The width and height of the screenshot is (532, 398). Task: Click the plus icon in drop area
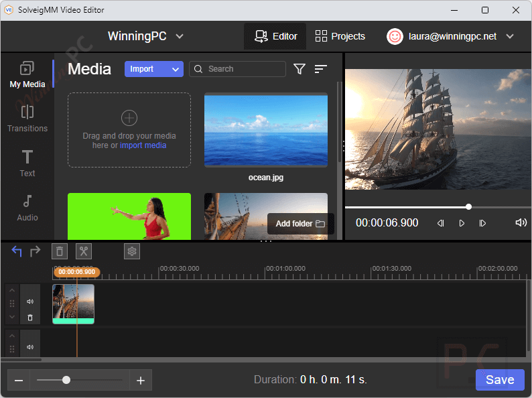coord(129,118)
